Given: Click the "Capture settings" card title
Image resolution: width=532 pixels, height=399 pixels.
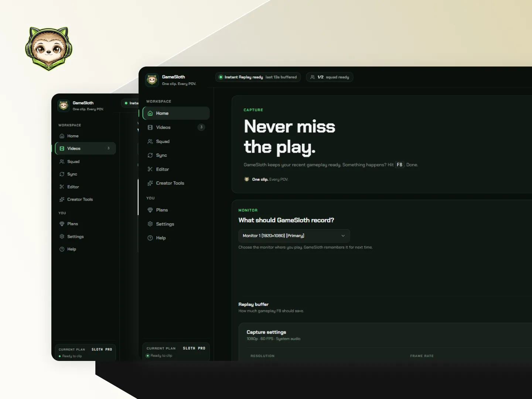Looking at the screenshot, I should point(266,332).
